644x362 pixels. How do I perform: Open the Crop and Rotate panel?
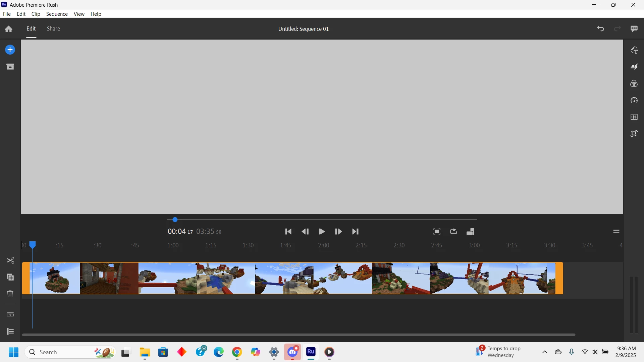[x=634, y=134]
